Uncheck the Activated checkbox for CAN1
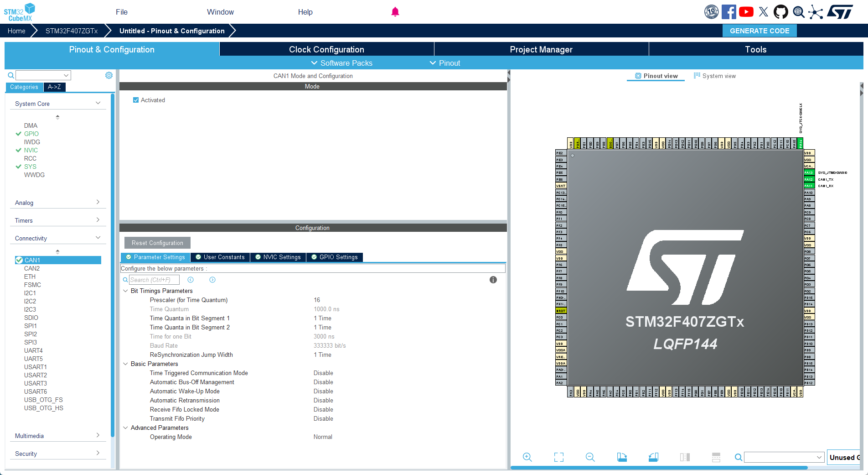Viewport: 868px width, 475px height. click(136, 100)
